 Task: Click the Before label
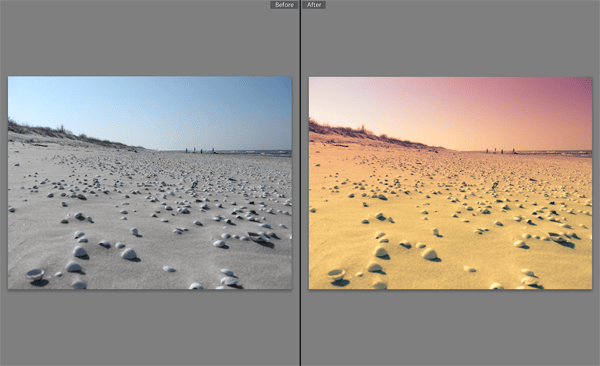click(x=284, y=5)
